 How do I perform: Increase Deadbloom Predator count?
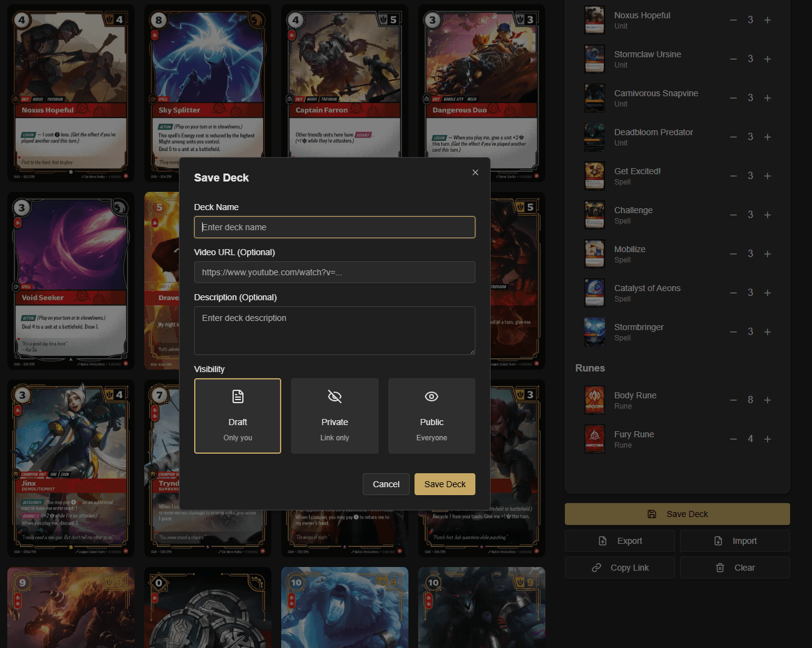pyautogui.click(x=768, y=137)
